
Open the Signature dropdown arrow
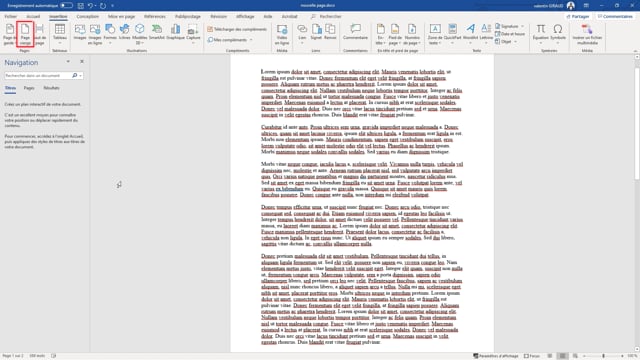[522, 26]
